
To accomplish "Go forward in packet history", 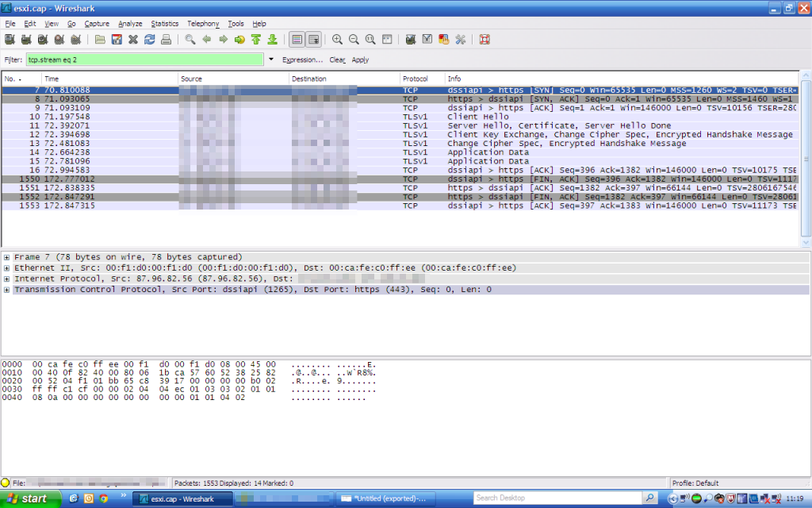I will 223,40.
